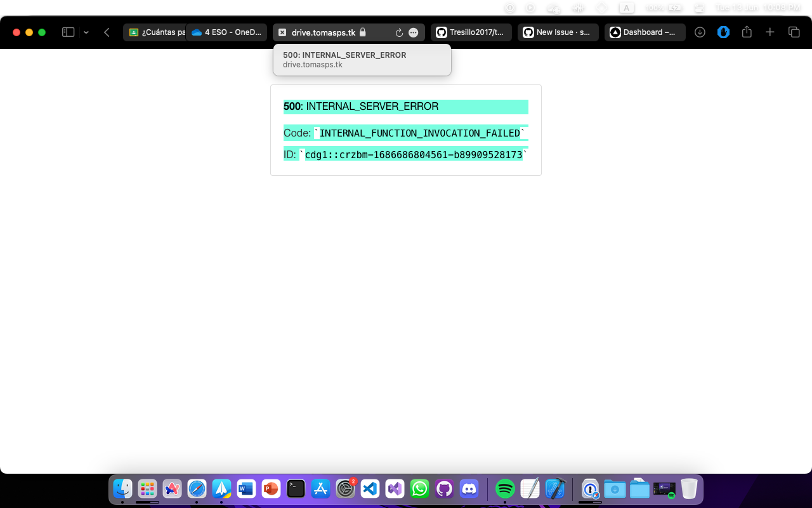812x508 pixels.
Task: Switch to the Dashboard tab
Action: (x=645, y=32)
